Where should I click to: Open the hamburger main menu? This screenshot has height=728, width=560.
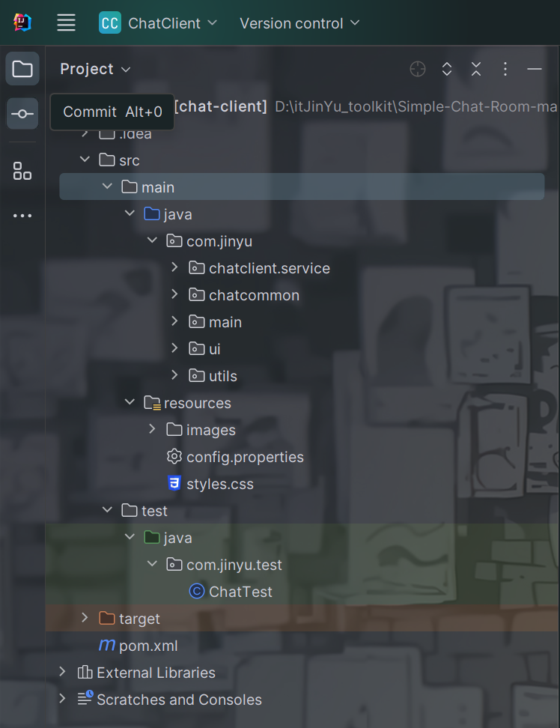tap(67, 23)
